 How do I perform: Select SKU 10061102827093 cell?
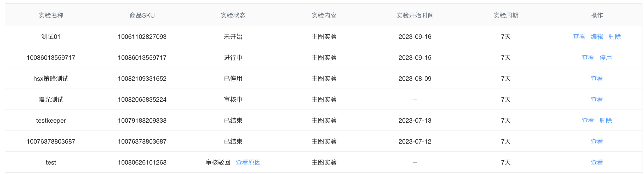point(142,37)
